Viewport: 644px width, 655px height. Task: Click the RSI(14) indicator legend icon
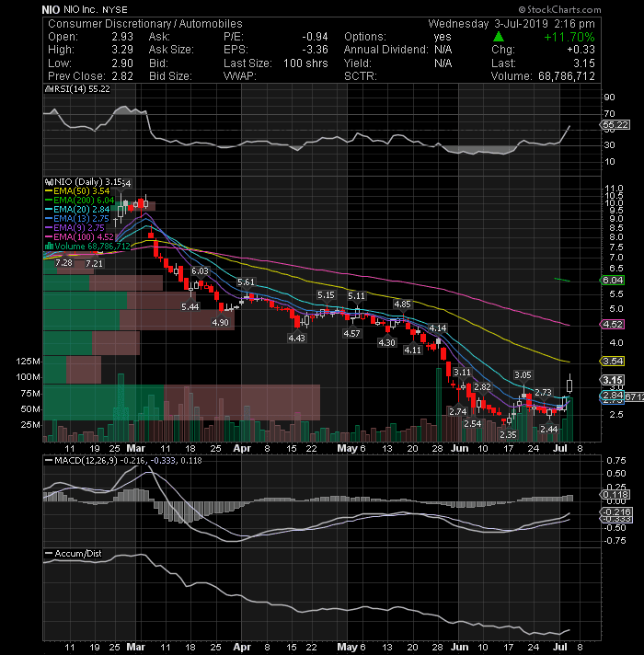[x=48, y=89]
